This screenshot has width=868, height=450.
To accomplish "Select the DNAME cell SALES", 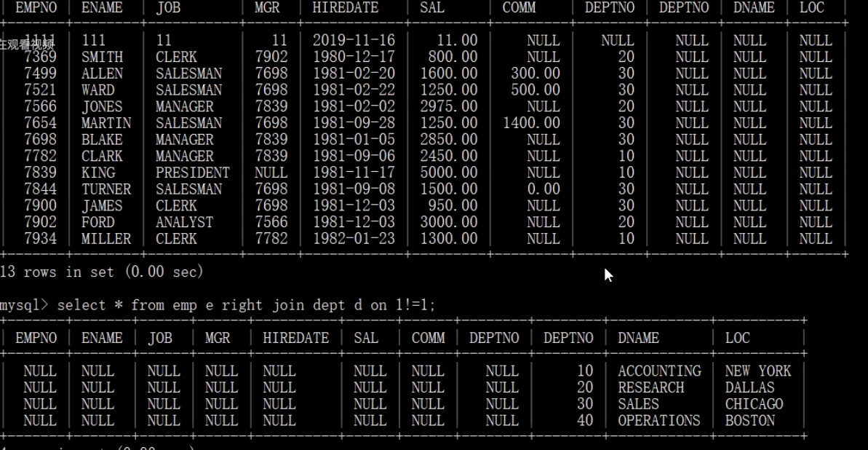I will pos(638,404).
